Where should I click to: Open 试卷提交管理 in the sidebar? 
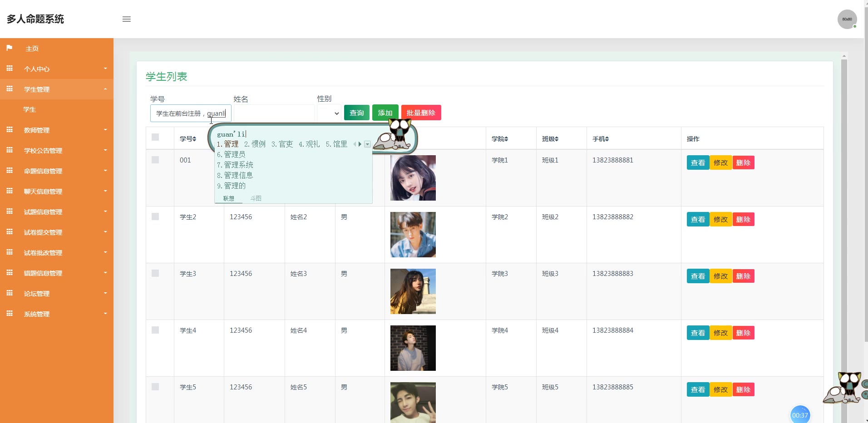tap(57, 232)
